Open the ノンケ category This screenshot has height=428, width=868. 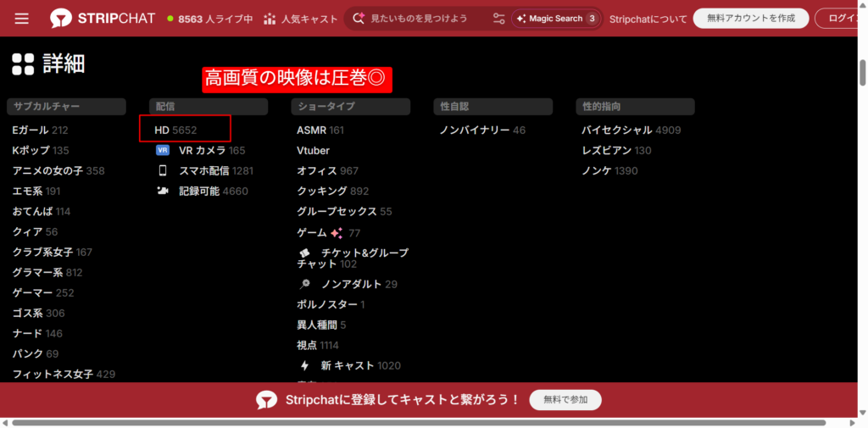pos(609,171)
